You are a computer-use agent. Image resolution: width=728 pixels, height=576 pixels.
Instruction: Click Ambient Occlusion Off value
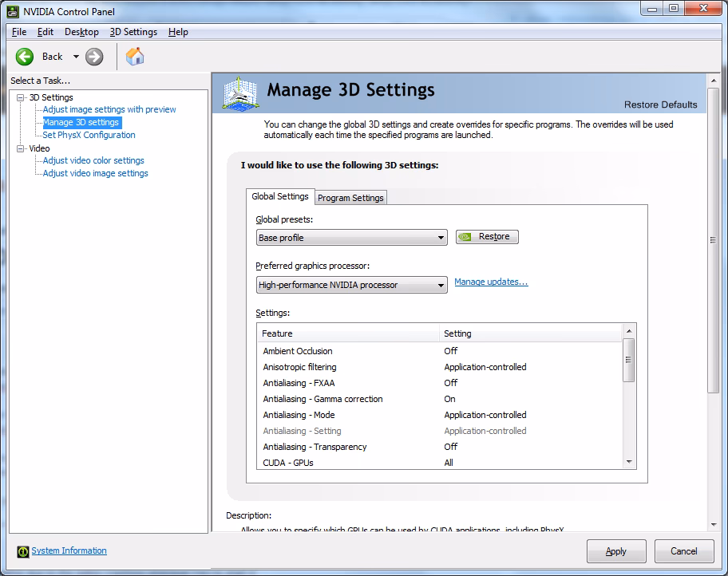click(x=450, y=351)
